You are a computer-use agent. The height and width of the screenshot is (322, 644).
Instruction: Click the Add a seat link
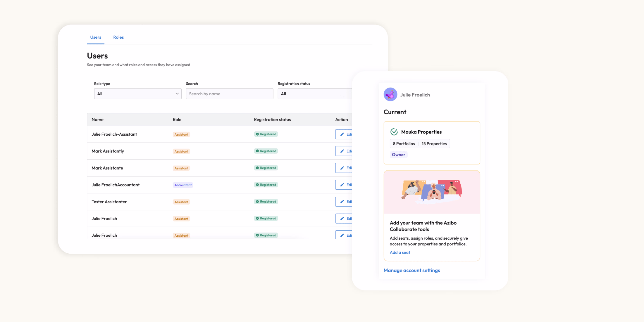[x=400, y=252]
